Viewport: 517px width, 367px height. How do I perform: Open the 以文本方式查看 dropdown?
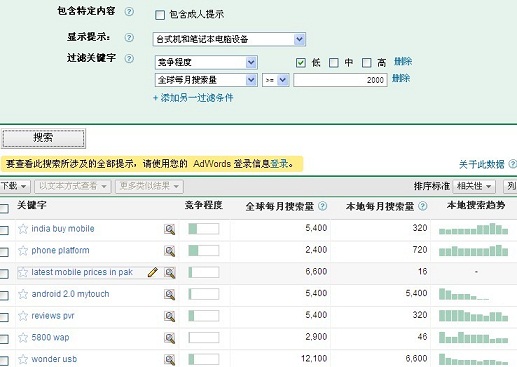[72, 186]
